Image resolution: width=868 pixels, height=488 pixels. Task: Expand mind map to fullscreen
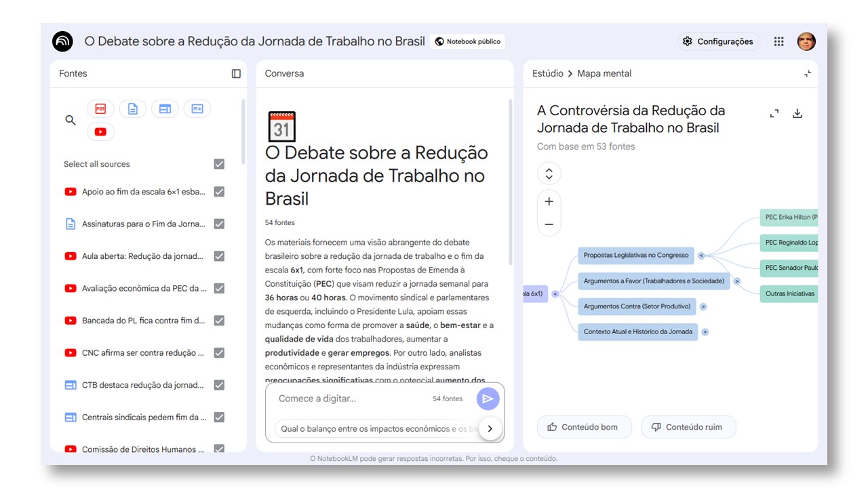click(774, 114)
